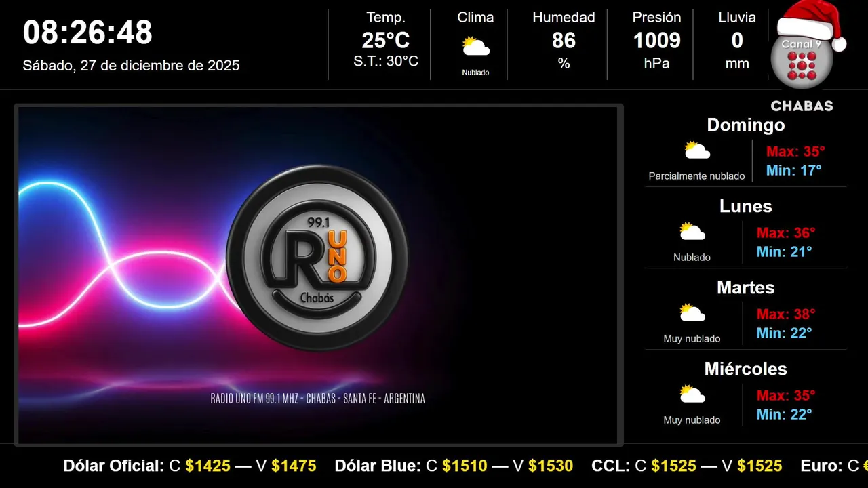868x488 pixels.
Task: Click Domingo's Min: 17° value
Action: click(x=793, y=170)
